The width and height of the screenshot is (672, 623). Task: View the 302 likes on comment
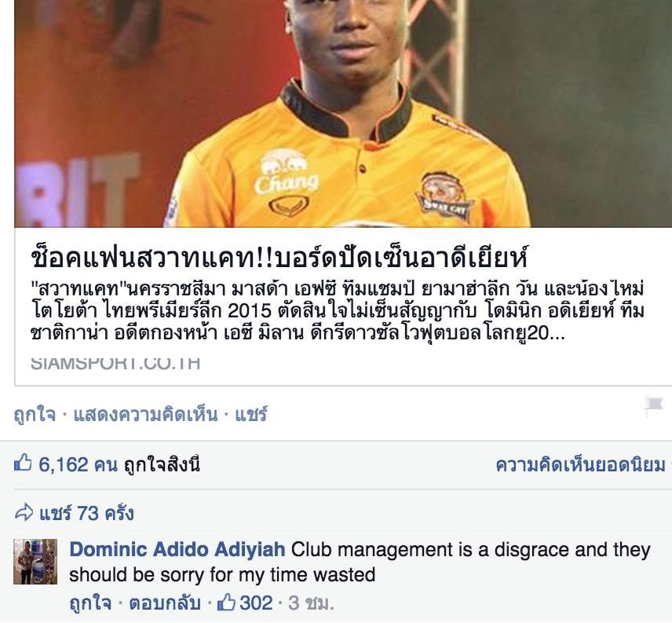pos(256,603)
